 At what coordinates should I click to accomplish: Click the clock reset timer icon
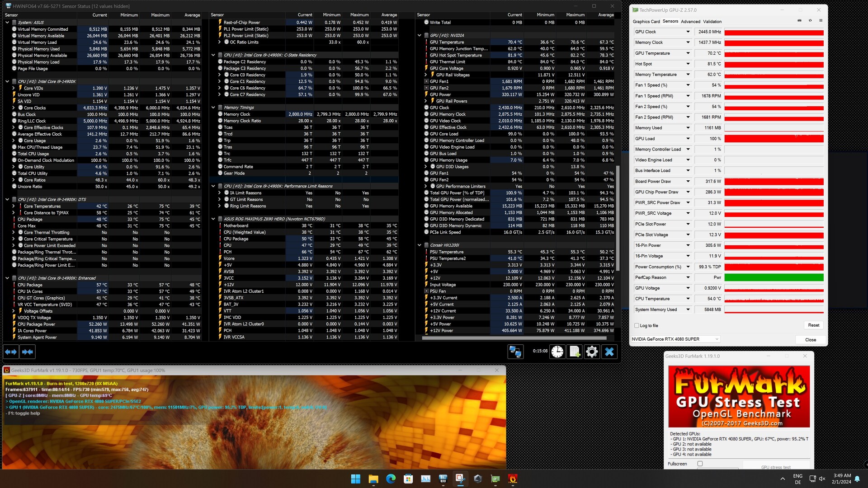pos(557,352)
